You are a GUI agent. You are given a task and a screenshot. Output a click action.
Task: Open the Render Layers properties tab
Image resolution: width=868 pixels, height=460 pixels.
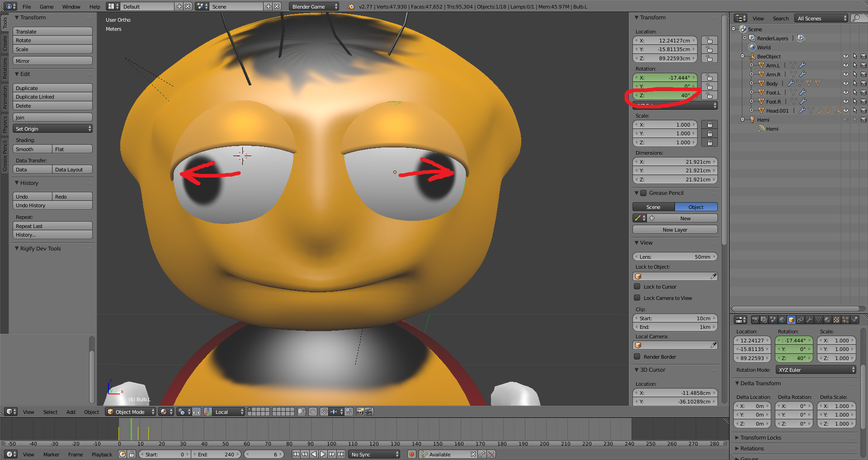(764, 320)
